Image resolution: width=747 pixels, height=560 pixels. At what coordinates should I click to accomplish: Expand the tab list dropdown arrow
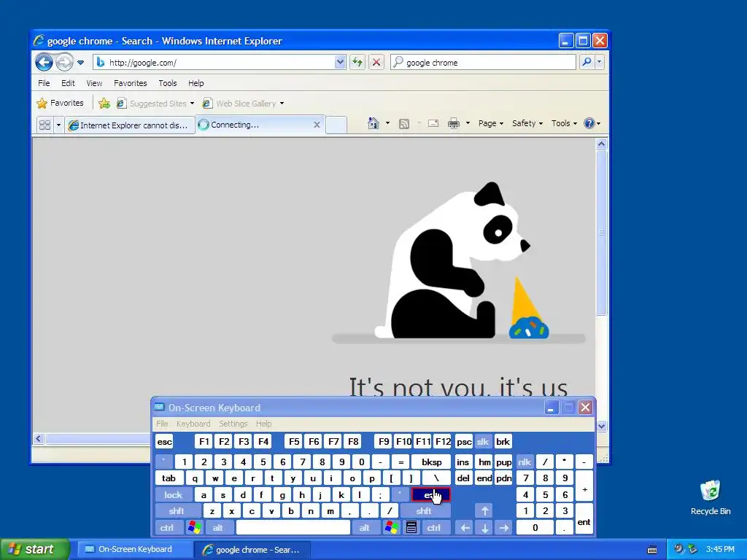point(58,125)
